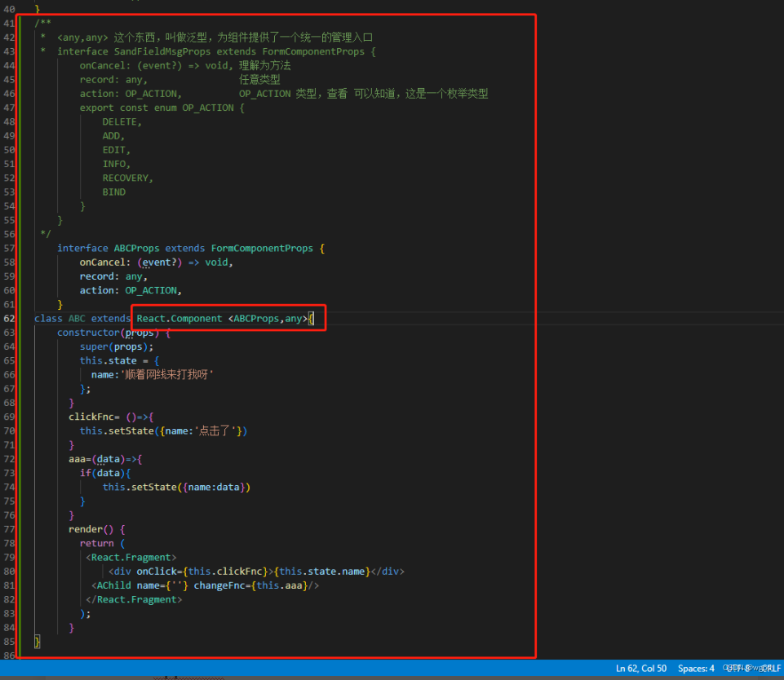Click line number 62 in the gutter
784x680 pixels.
(x=9, y=318)
